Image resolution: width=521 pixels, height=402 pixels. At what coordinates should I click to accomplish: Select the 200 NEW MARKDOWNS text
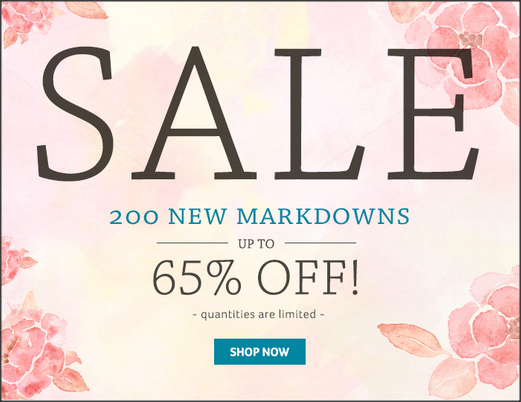click(x=259, y=216)
